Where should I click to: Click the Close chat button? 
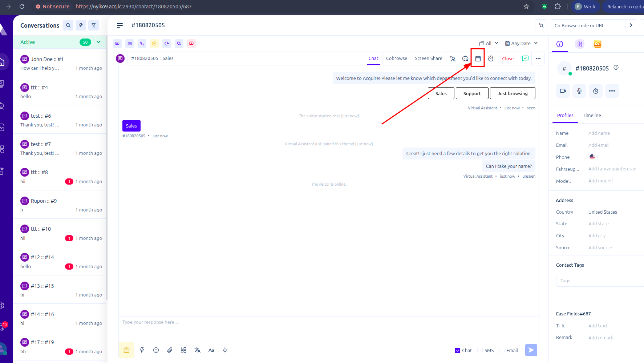pos(508,59)
